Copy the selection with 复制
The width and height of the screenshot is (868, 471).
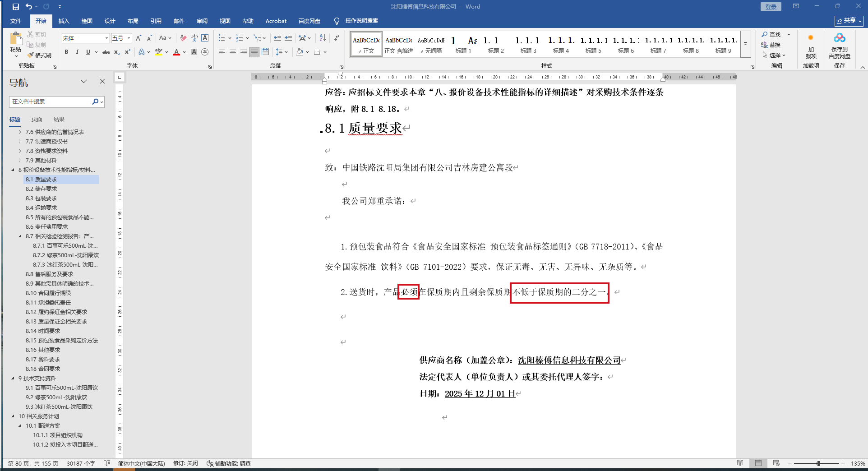tap(37, 45)
